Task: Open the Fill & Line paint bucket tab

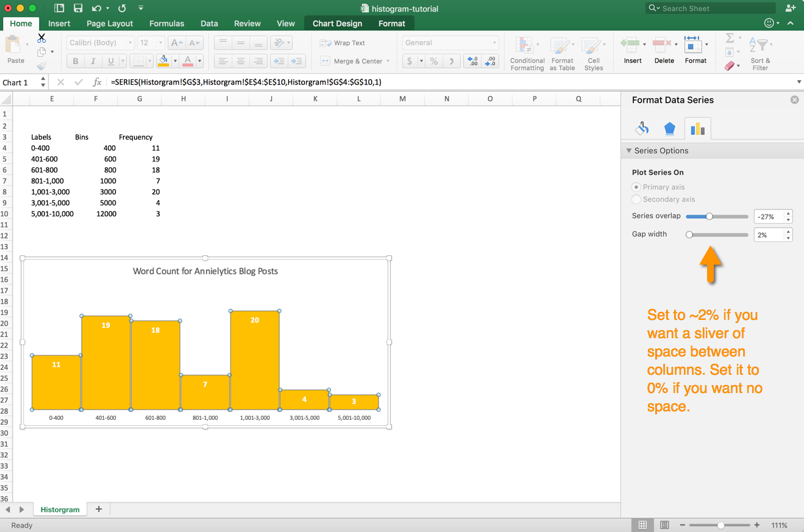Action: click(642, 129)
